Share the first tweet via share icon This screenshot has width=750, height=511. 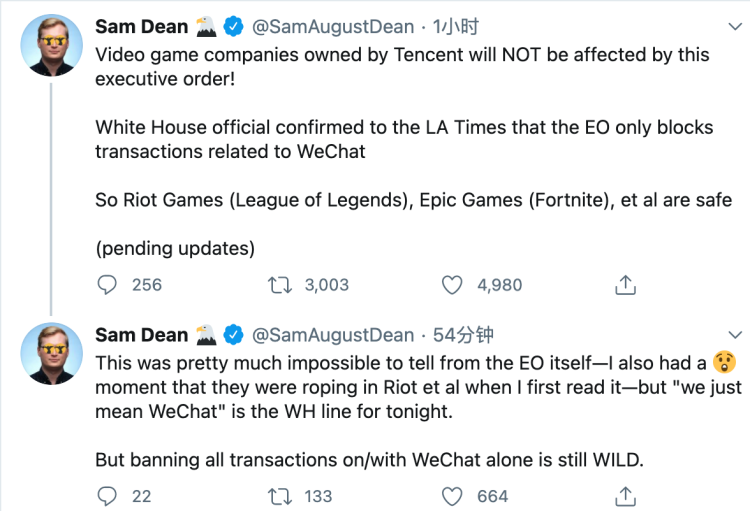pos(625,285)
